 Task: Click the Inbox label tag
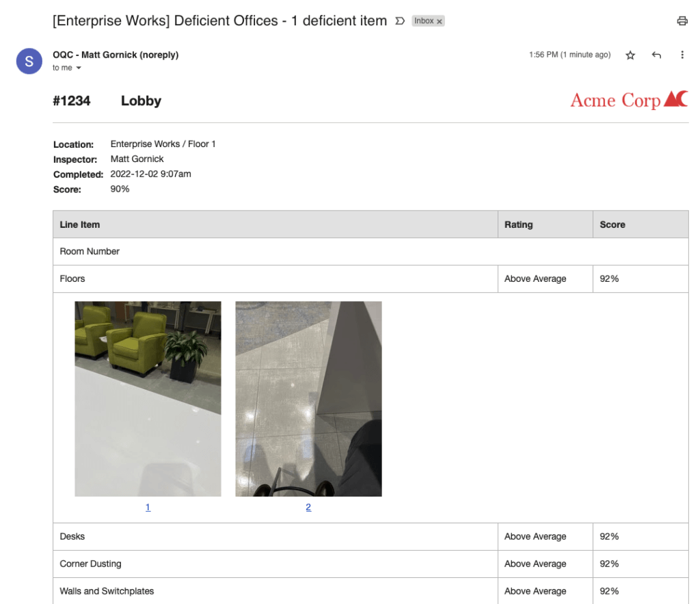pyautogui.click(x=424, y=21)
